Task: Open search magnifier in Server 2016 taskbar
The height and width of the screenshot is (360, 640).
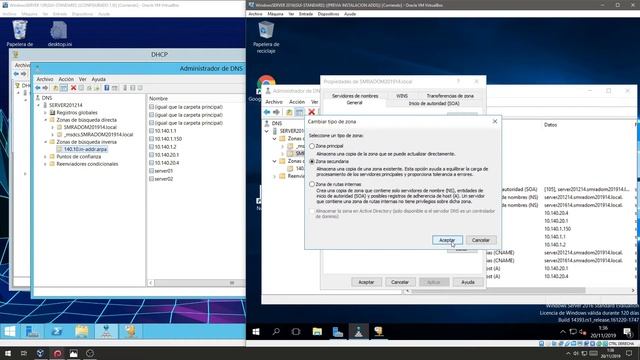Action: pos(276,331)
